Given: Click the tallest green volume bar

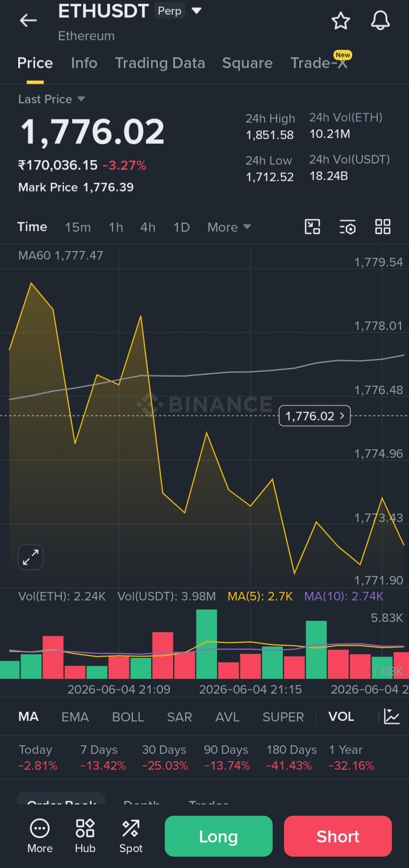Looking at the screenshot, I should click(x=207, y=644).
